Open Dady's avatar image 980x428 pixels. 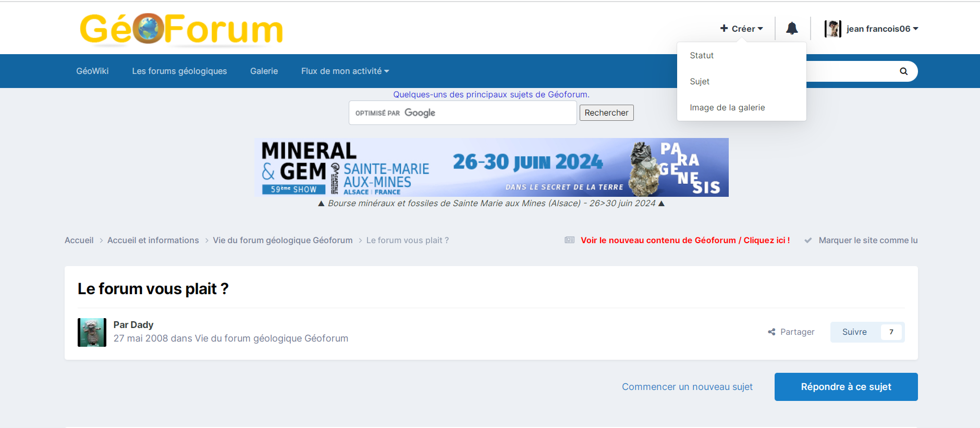click(92, 332)
